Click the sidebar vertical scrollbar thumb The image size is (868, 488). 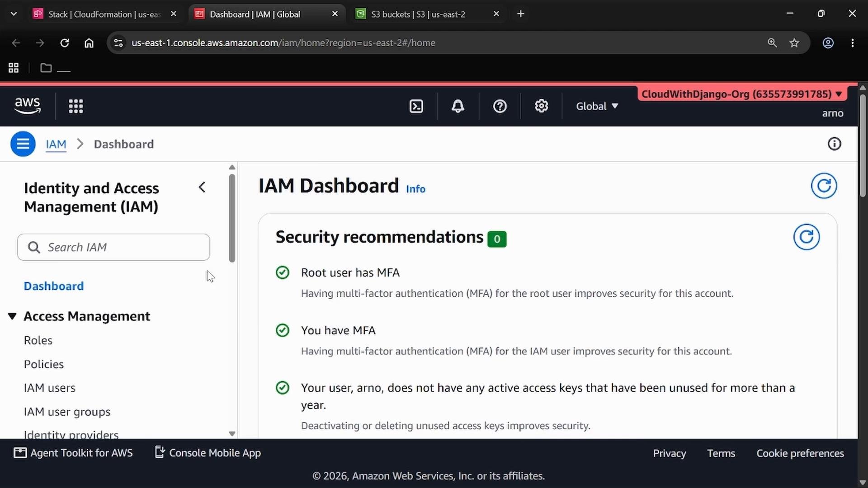pos(232,218)
